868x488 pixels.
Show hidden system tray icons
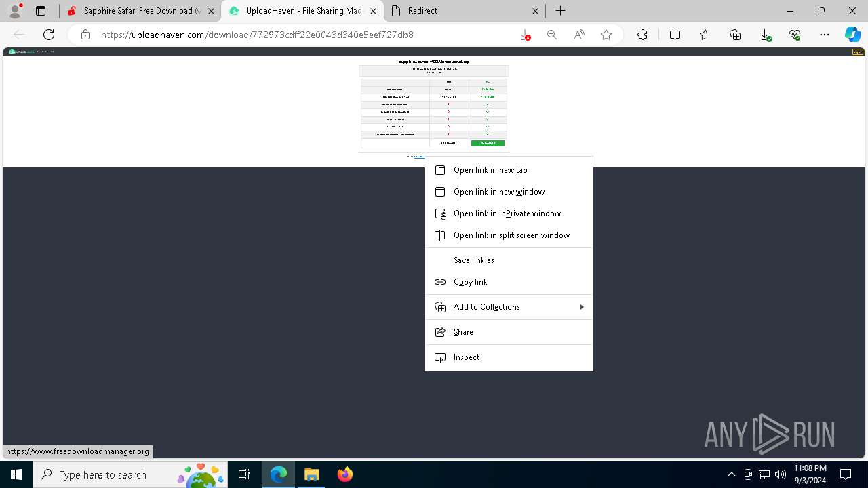(x=731, y=474)
